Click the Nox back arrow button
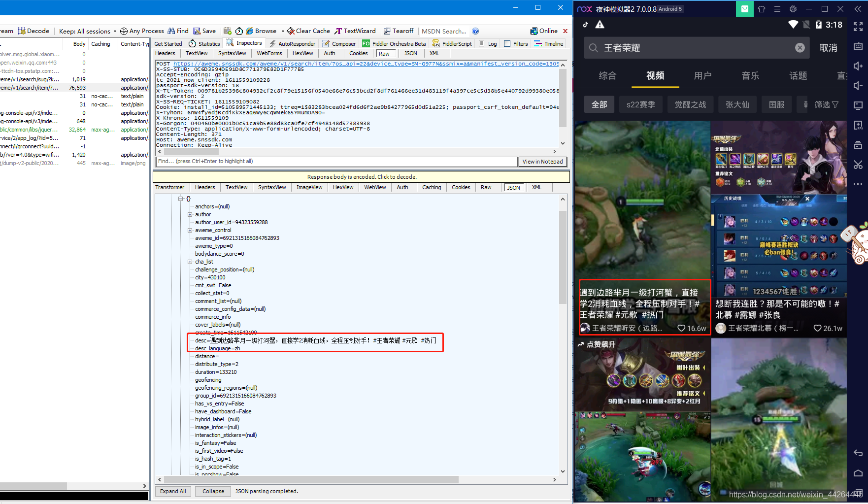 click(x=858, y=453)
